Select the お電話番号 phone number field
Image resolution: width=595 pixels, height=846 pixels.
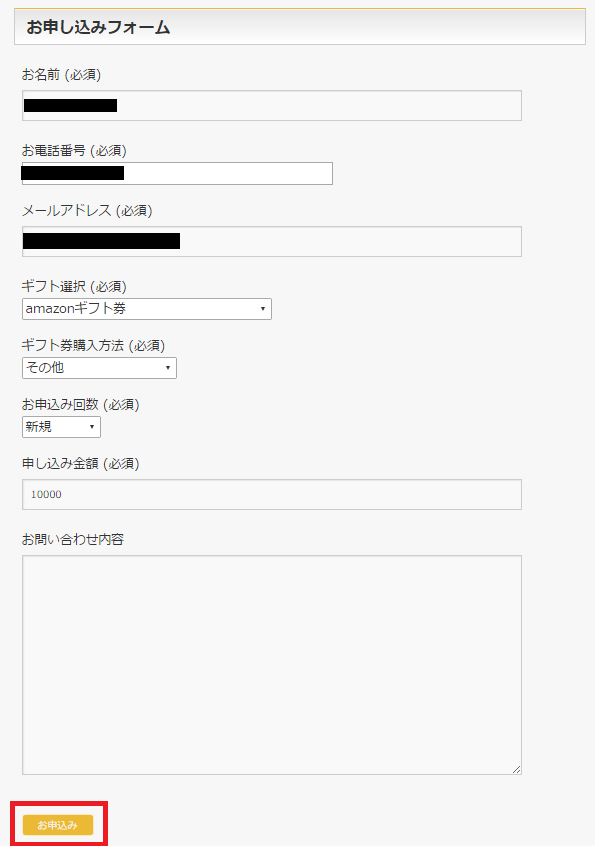(x=176, y=173)
